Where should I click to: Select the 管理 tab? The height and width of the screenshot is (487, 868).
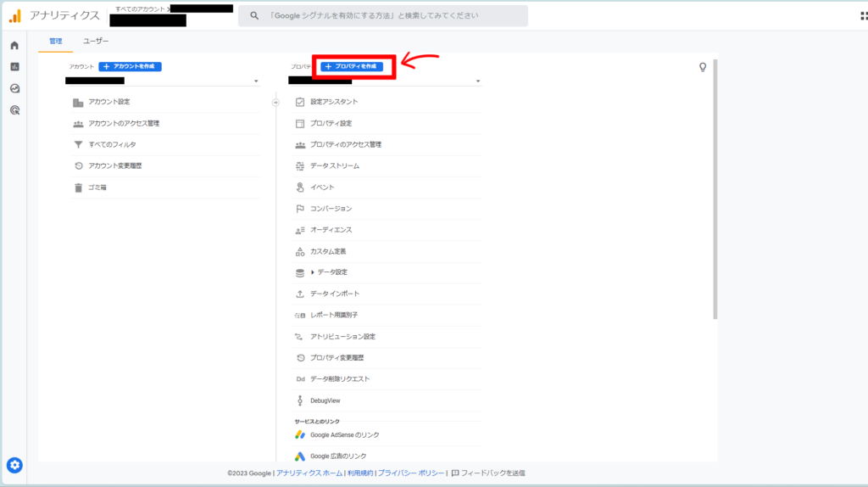coord(56,41)
